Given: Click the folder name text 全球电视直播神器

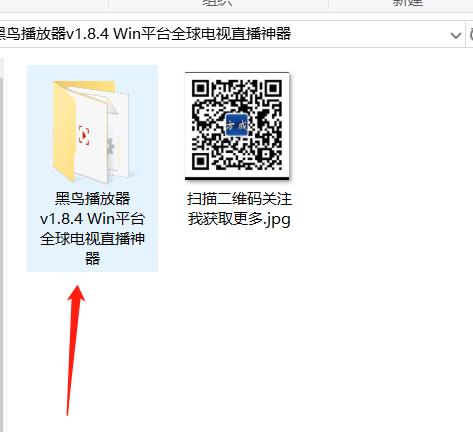Looking at the screenshot, I should pos(92,249).
